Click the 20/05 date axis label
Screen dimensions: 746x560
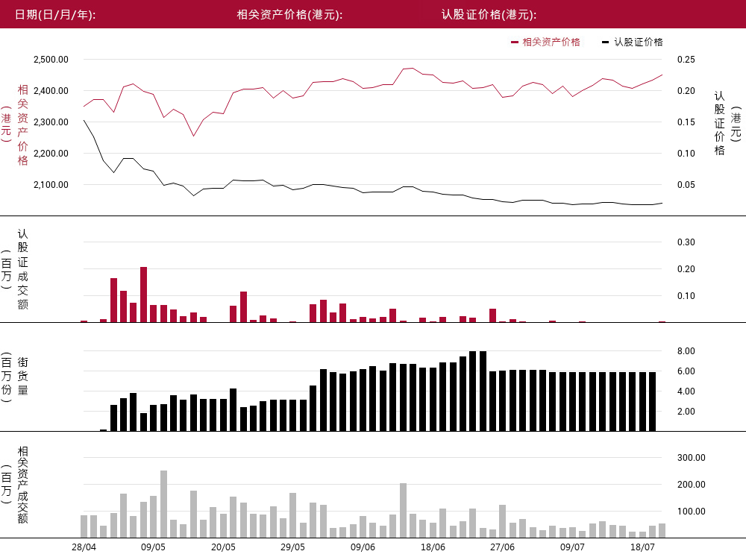[x=223, y=547]
